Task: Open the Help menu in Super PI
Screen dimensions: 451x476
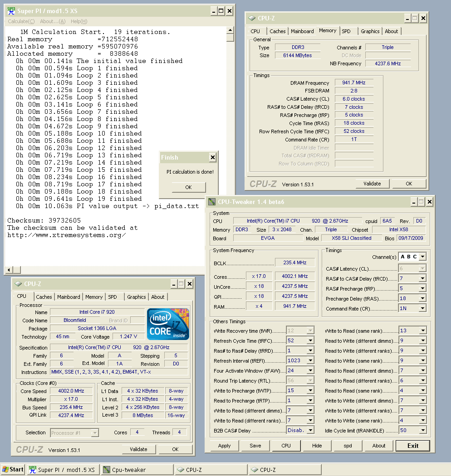Action: [79, 21]
